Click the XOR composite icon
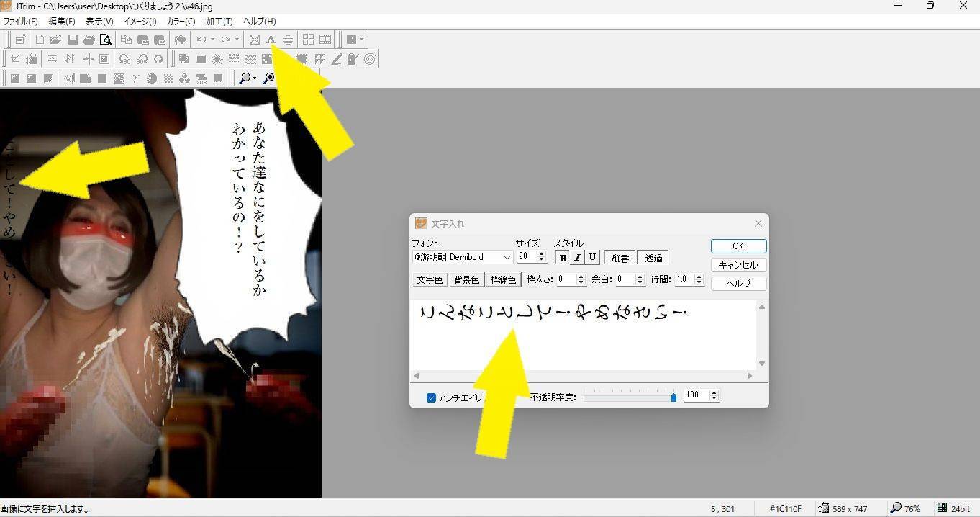 click(201, 78)
